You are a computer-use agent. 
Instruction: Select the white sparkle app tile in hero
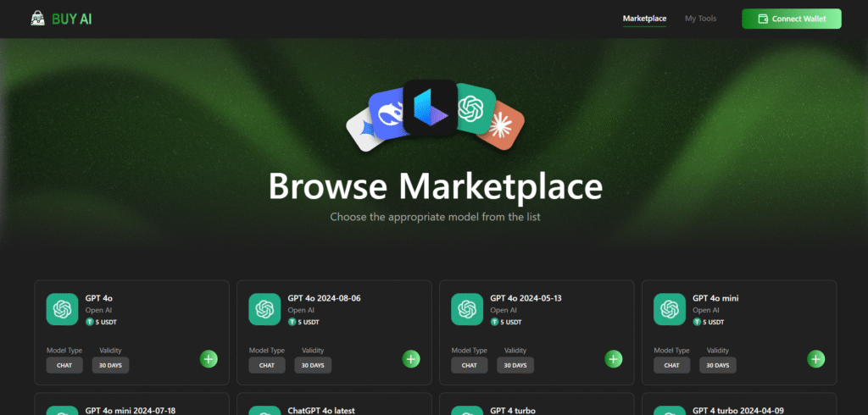364,130
